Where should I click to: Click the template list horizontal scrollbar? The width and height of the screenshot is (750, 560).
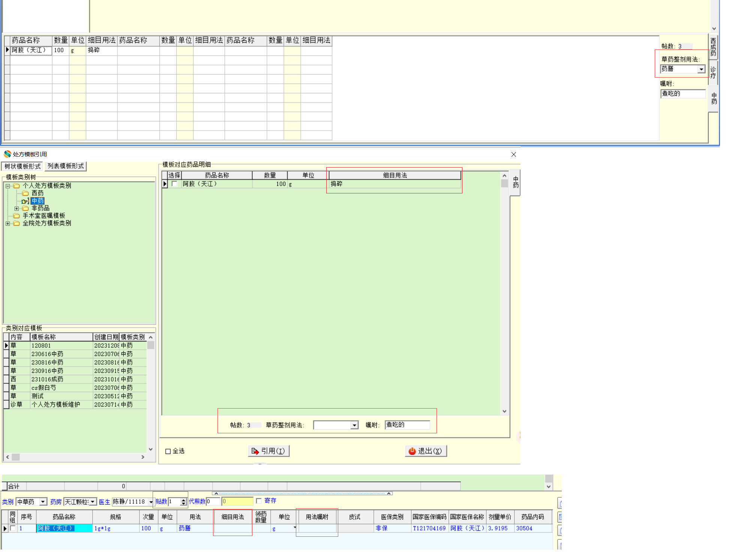click(75, 457)
